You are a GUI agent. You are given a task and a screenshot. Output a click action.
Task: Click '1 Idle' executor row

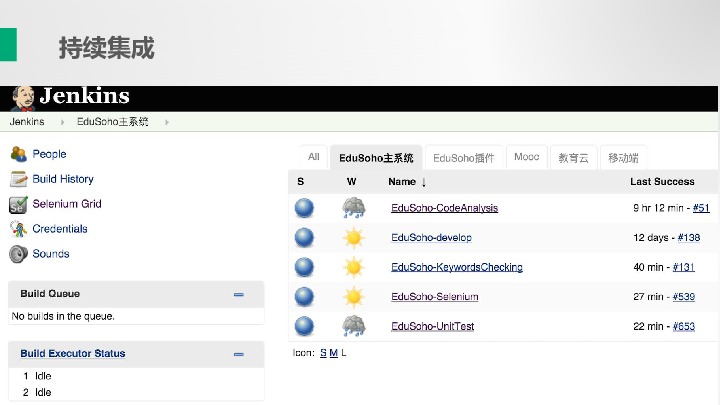(37, 376)
